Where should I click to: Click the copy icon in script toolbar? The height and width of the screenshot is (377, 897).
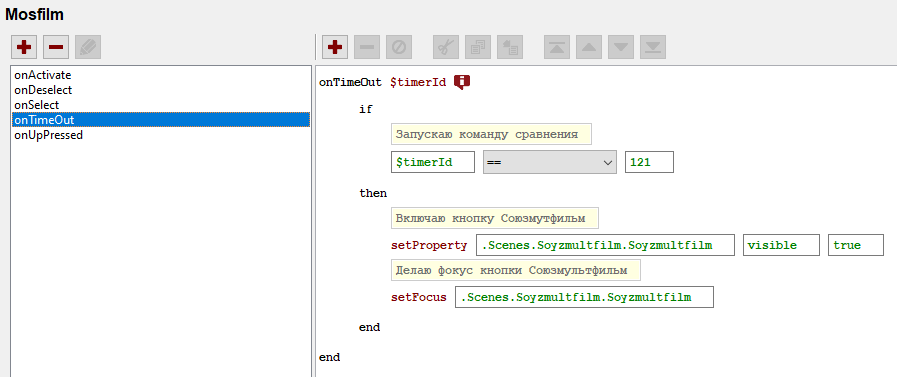(x=478, y=47)
